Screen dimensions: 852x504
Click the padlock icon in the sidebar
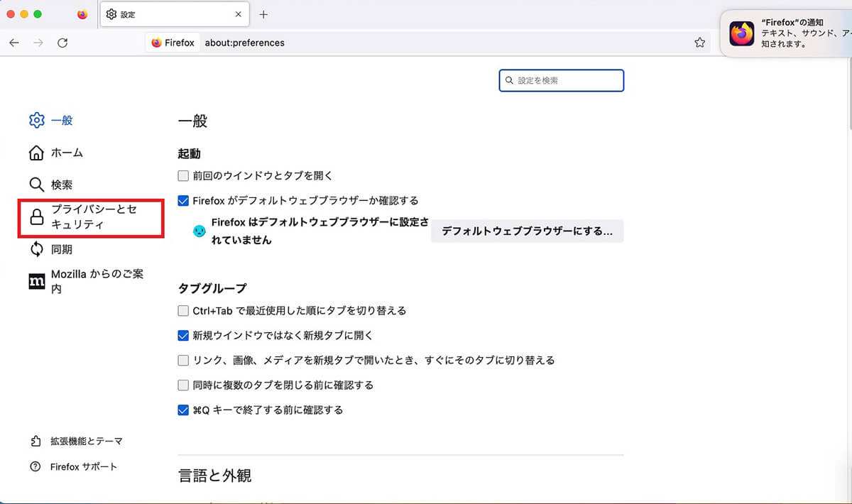(36, 218)
